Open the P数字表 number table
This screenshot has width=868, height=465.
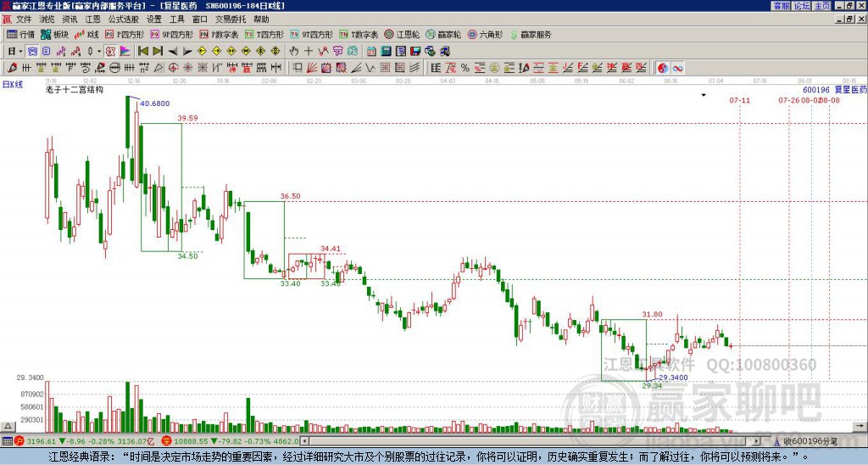tap(220, 34)
